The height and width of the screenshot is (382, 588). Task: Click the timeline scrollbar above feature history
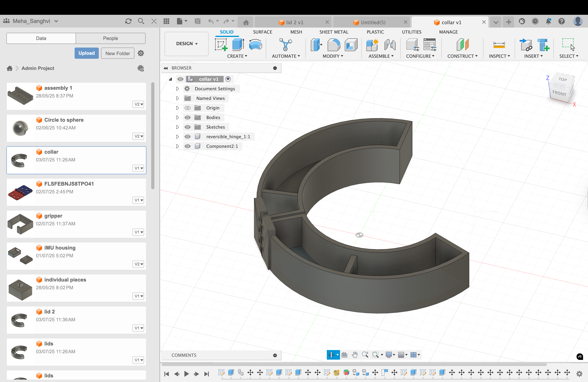tap(353, 364)
